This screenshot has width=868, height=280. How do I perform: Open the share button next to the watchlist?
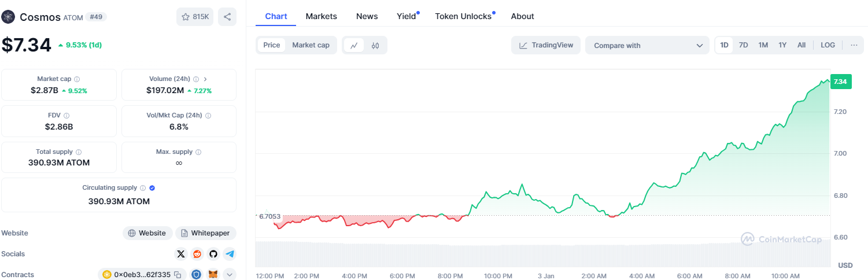227,17
